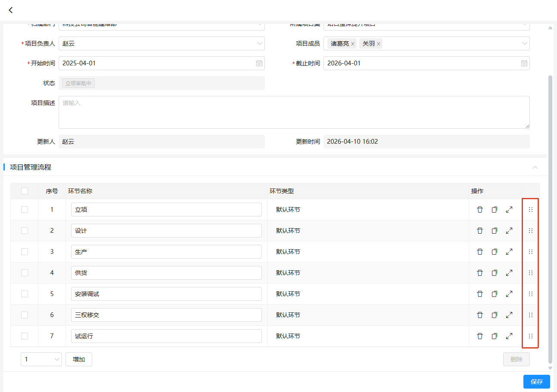Viewport: 557px width, 392px height.
Task: Delete the 安装调试 row with trash icon
Action: [480, 294]
